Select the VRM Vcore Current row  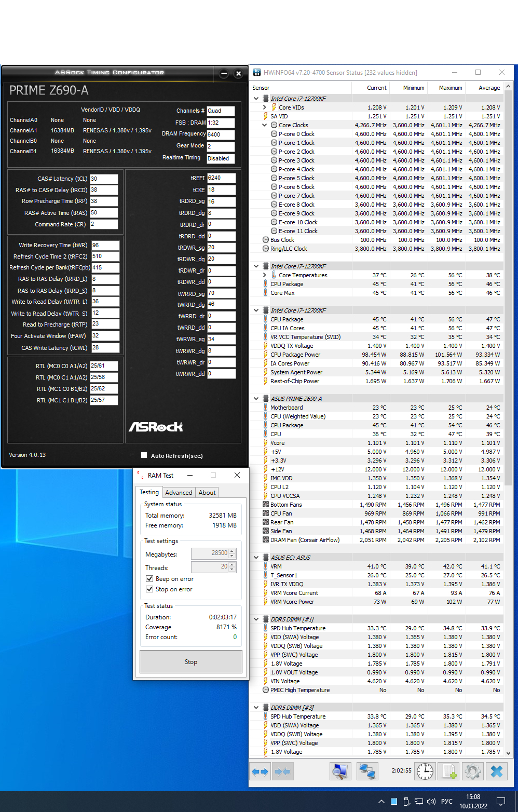(377, 593)
